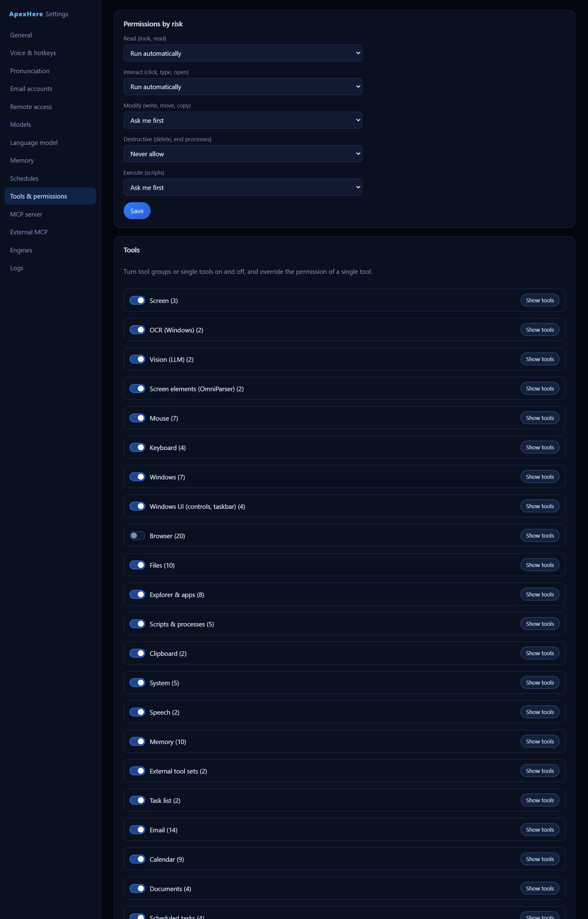Expand tools of Vision (LLM) group
588x919 pixels.
[540, 359]
